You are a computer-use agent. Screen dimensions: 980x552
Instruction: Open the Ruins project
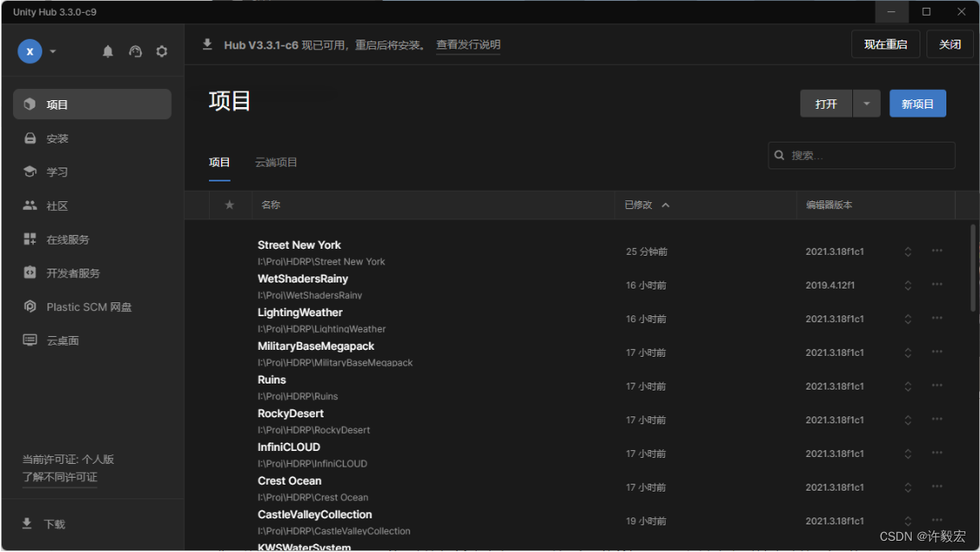(272, 380)
